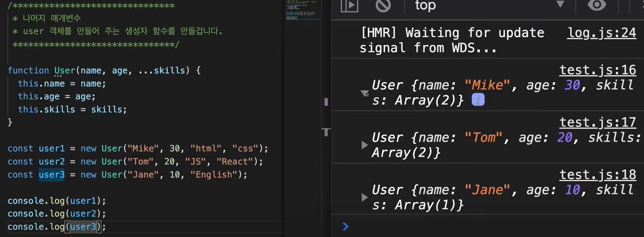The width and height of the screenshot is (644, 237).
Task: Click the "Jane" value in console output
Action: pos(487,190)
